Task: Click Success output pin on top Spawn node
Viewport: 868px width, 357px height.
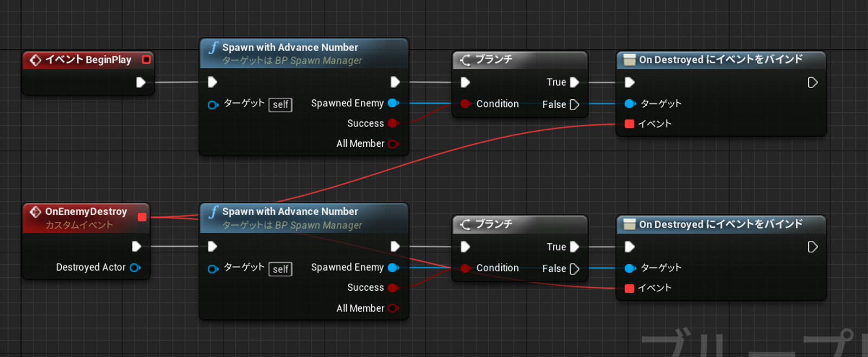Action: (394, 123)
